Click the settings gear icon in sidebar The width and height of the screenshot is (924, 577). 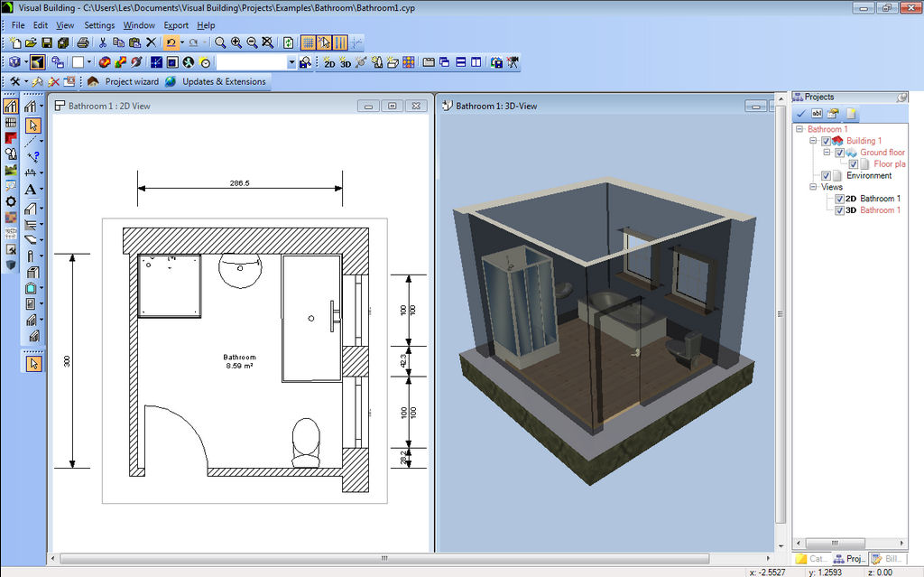11,200
